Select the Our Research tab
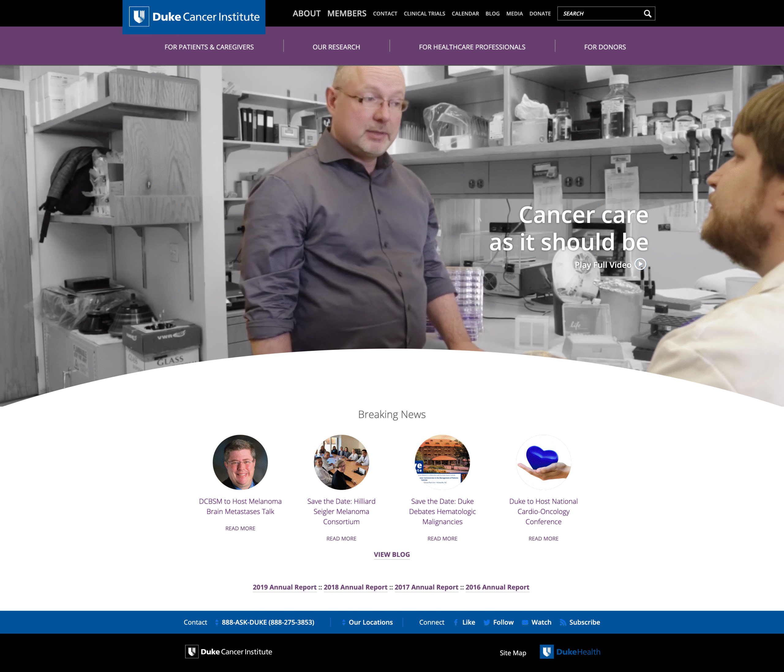 (336, 47)
